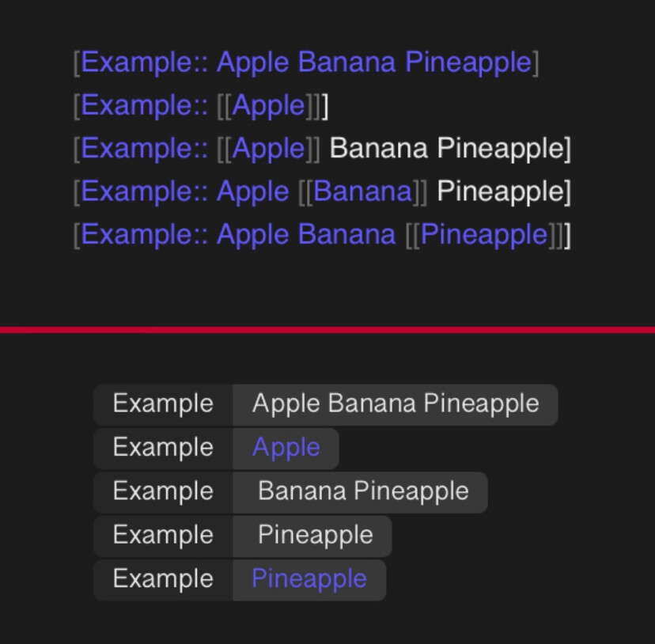Click the Example key beside "Banana Pineapple" pill
This screenshot has width=655, height=644.
(x=163, y=491)
